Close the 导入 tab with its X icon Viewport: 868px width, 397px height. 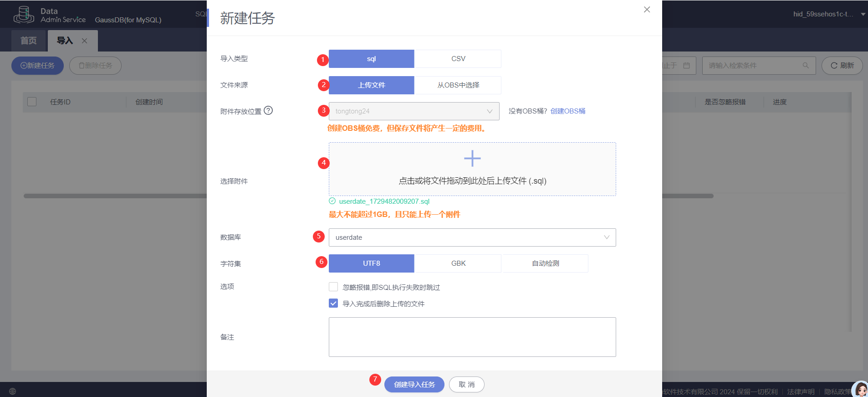tap(84, 41)
